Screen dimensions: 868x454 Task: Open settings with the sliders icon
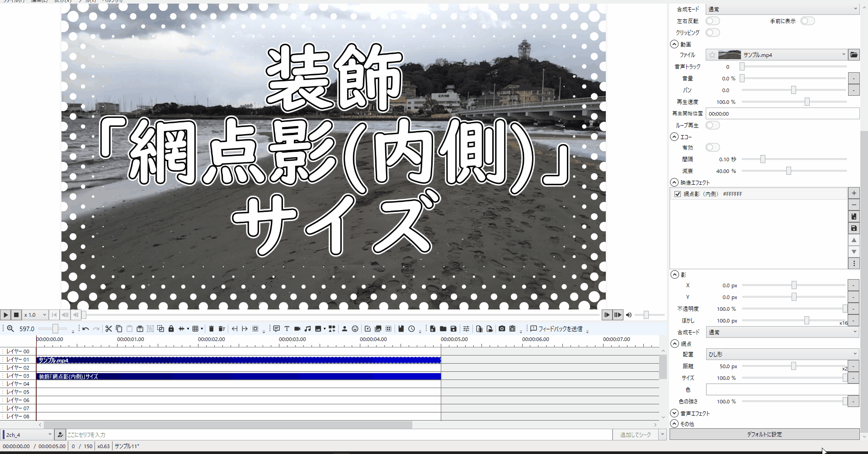pos(466,329)
